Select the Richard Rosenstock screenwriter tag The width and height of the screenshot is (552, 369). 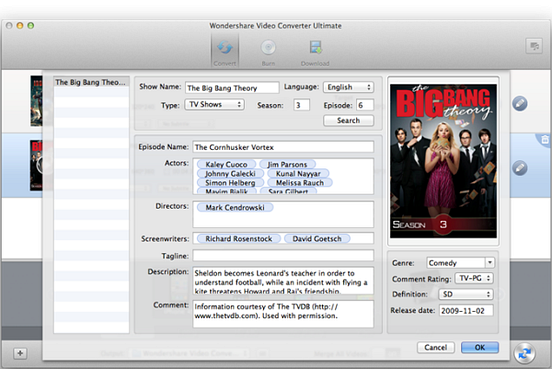(x=239, y=239)
